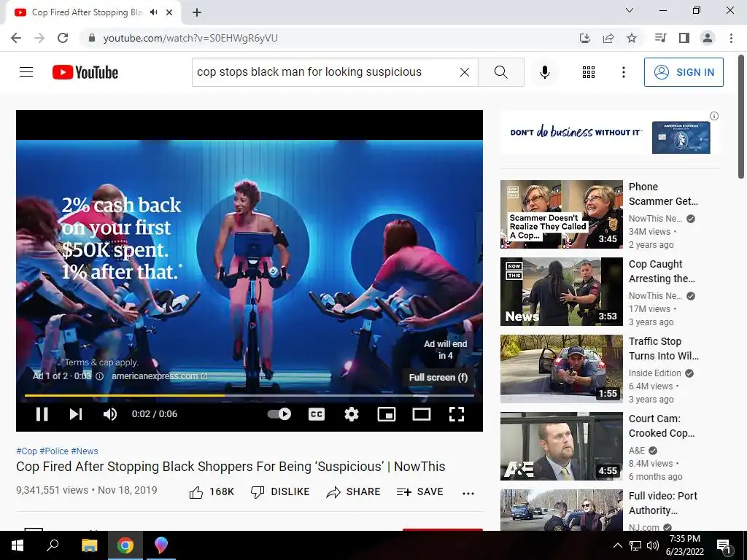Enter full screen mode
747x560 pixels.
[457, 414]
